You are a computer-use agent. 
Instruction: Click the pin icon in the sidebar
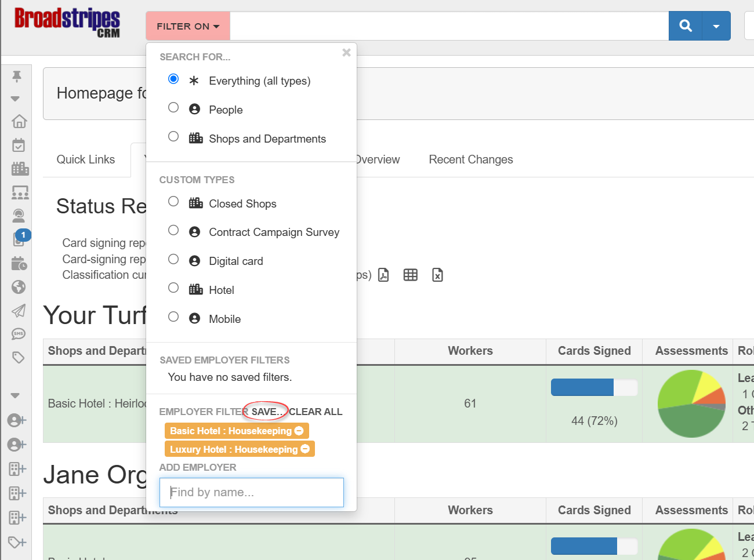17,77
